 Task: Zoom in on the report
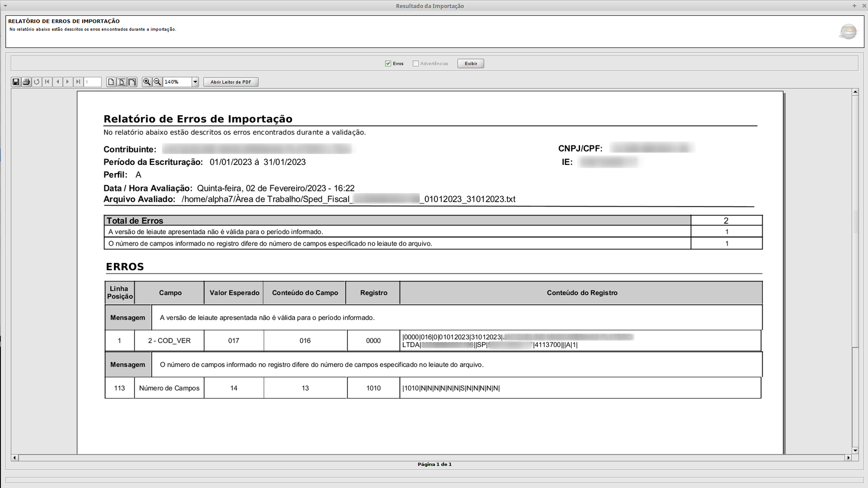click(147, 82)
